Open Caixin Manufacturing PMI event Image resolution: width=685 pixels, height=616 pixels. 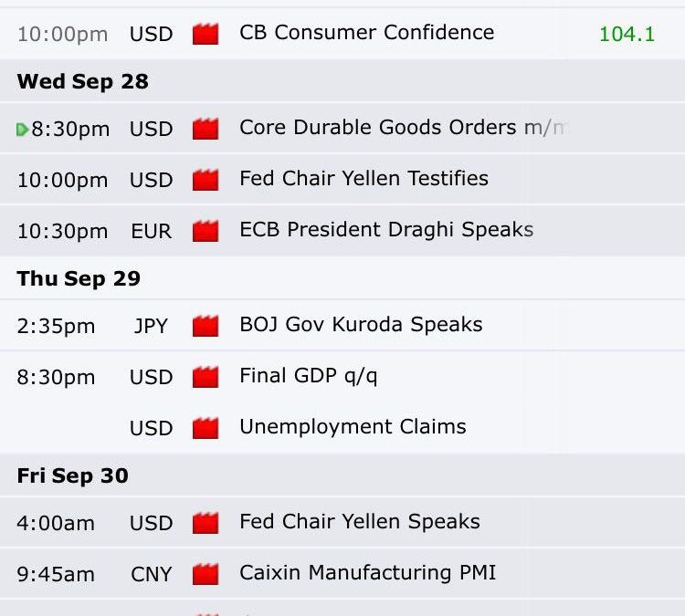(368, 573)
